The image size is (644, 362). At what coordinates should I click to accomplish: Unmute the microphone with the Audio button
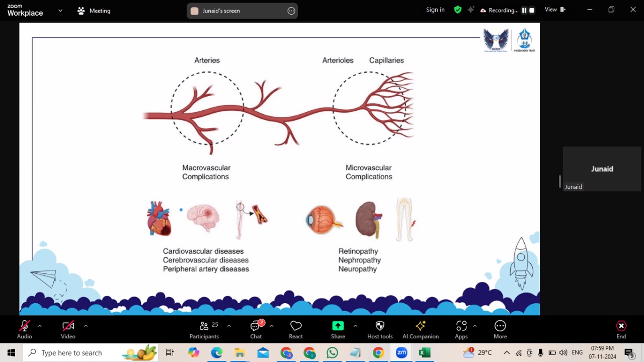tap(24, 330)
